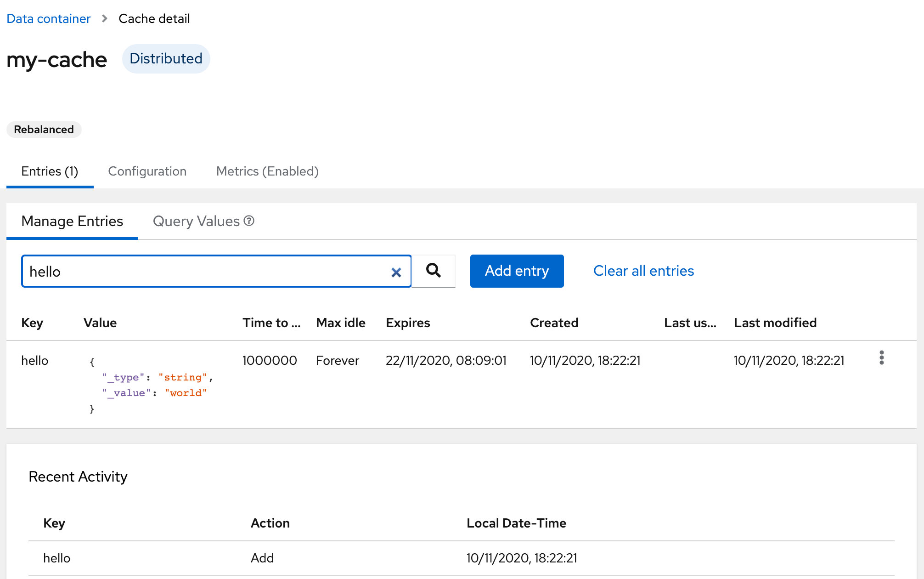The image size is (924, 579).
Task: Open the Metrics (Enabled) tab
Action: (x=267, y=171)
